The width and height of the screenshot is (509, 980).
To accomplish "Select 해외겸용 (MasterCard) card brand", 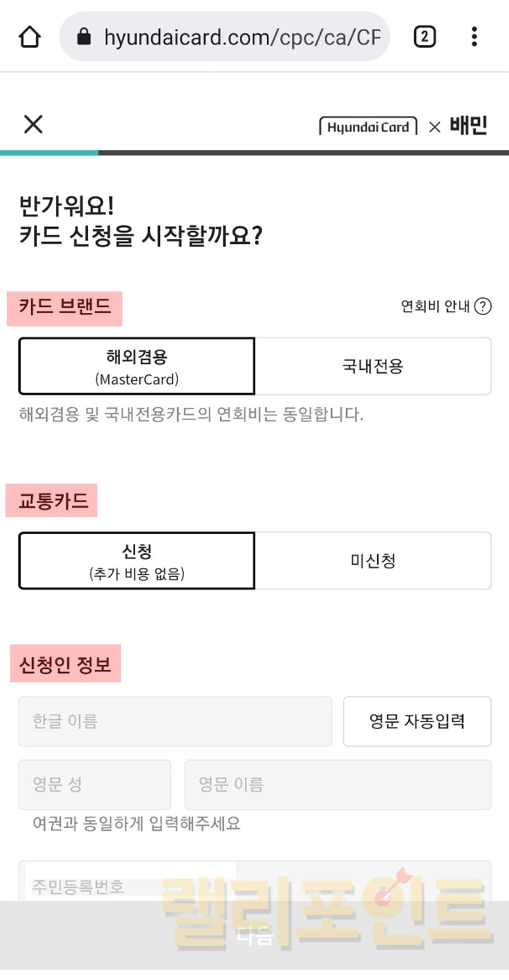I will (137, 366).
